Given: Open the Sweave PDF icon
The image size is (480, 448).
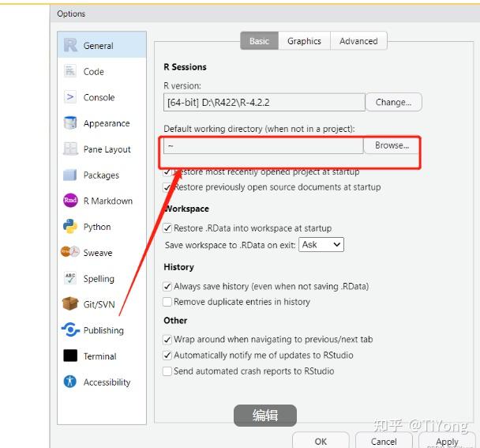Looking at the screenshot, I should pyautogui.click(x=70, y=252).
